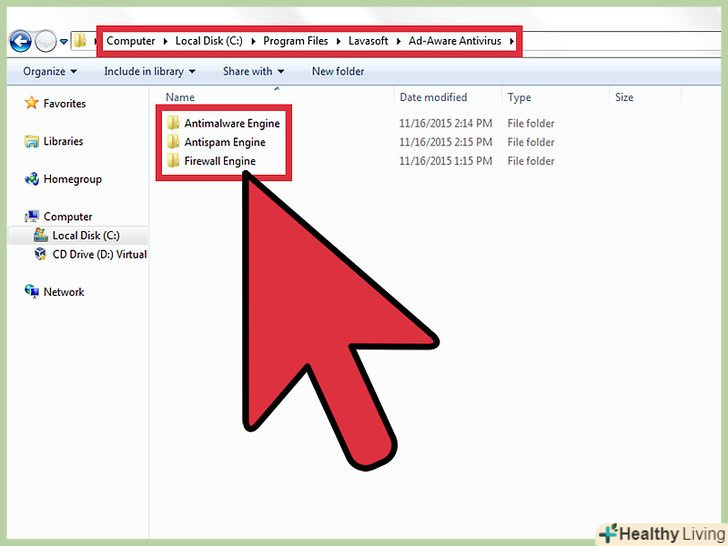Open Favorites in navigation pane

pos(65,104)
